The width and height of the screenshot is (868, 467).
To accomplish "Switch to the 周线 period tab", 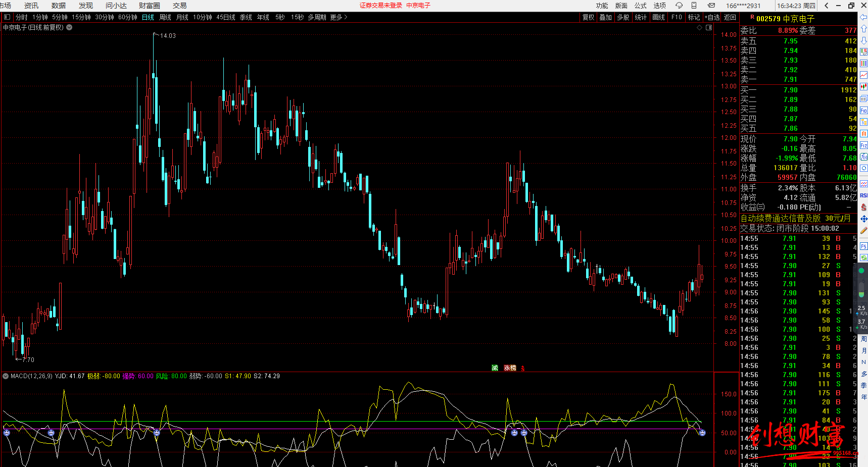I will [x=165, y=17].
